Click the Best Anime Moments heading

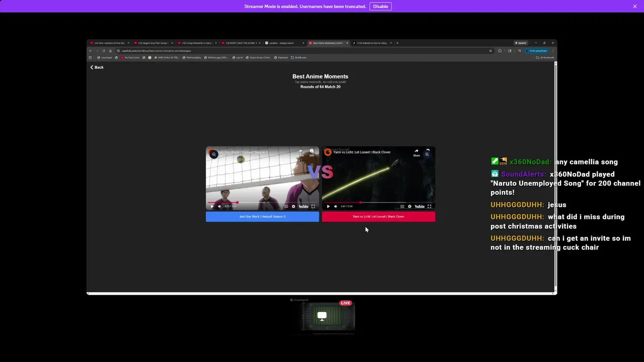320,76
